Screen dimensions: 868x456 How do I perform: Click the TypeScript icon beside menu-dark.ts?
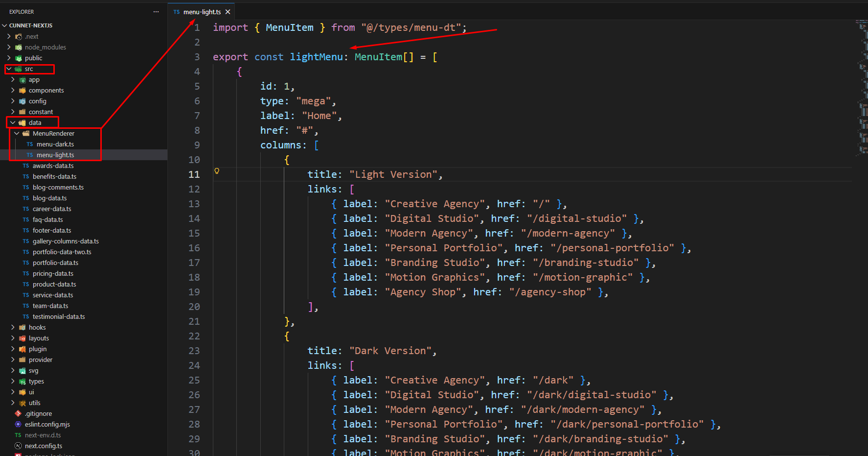click(29, 144)
